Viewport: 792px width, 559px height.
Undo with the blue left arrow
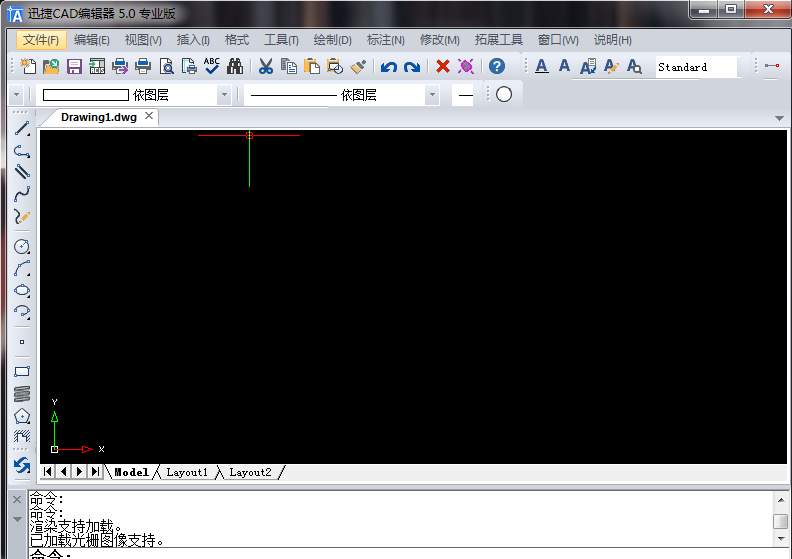coord(388,67)
